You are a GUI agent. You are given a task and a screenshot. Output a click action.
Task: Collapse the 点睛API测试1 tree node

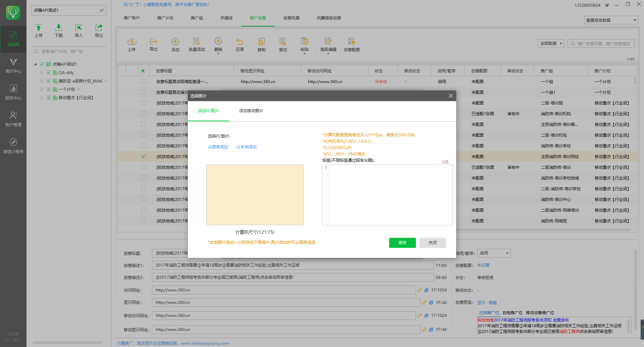[x=36, y=64]
